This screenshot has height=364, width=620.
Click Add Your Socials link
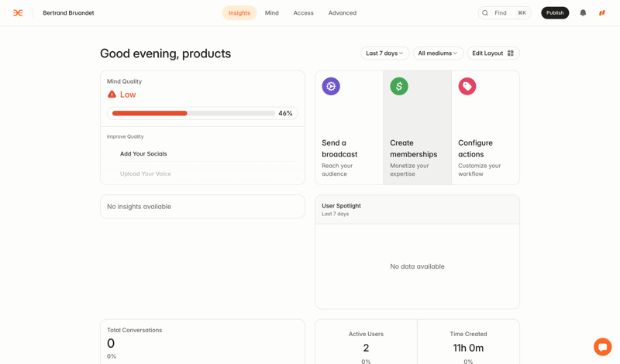coord(143,154)
